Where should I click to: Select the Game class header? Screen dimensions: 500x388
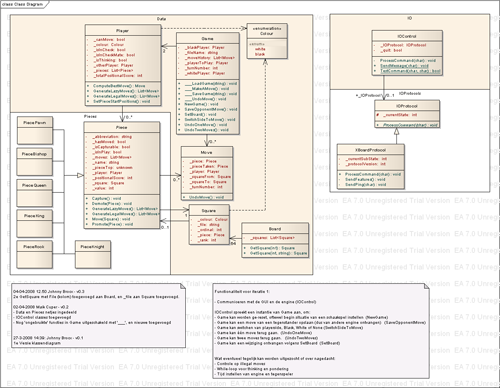click(208, 38)
